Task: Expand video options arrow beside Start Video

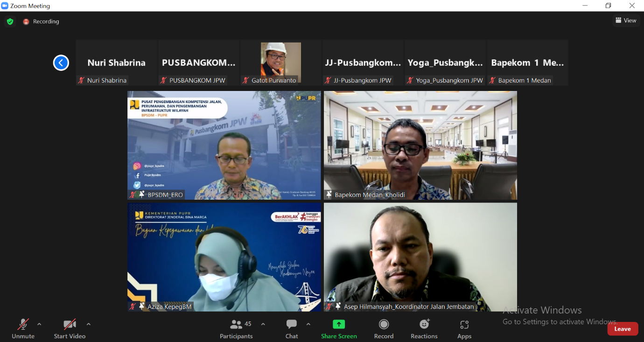Action: click(89, 324)
